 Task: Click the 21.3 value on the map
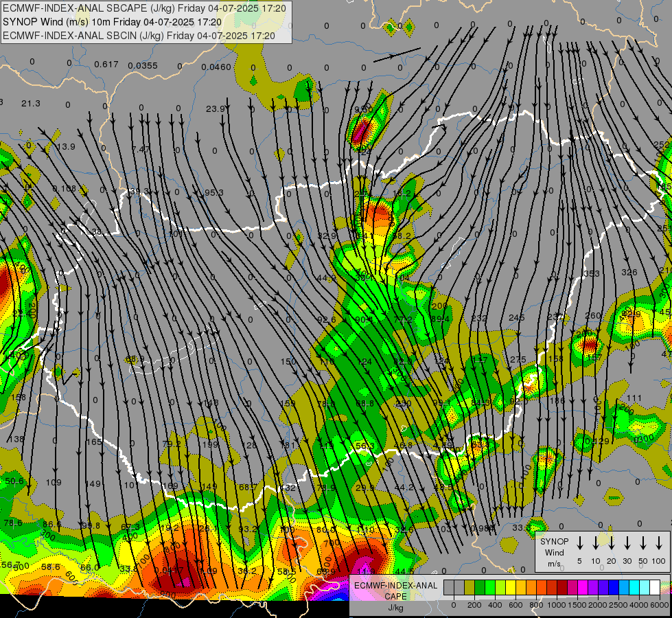(31, 104)
